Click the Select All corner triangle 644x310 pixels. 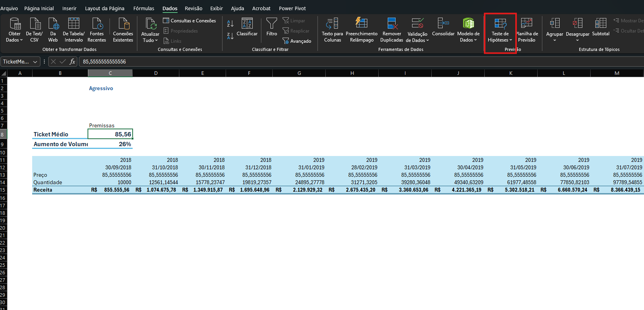[x=4, y=73]
